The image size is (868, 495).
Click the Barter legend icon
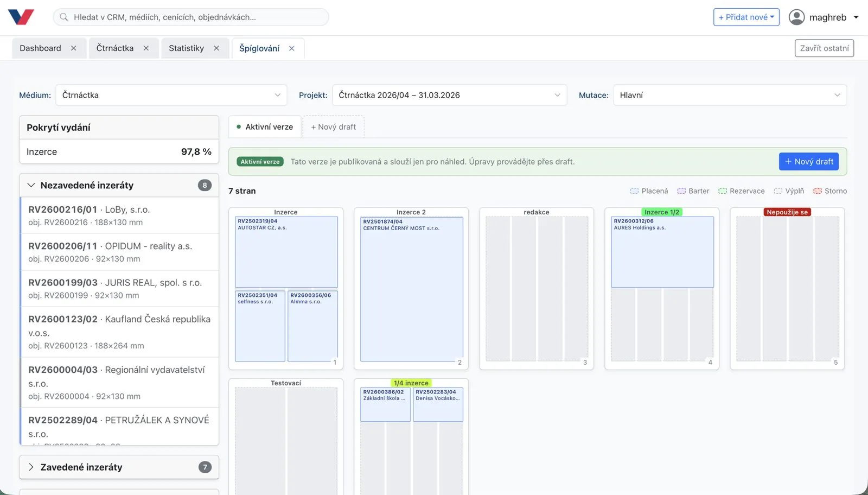coord(681,191)
